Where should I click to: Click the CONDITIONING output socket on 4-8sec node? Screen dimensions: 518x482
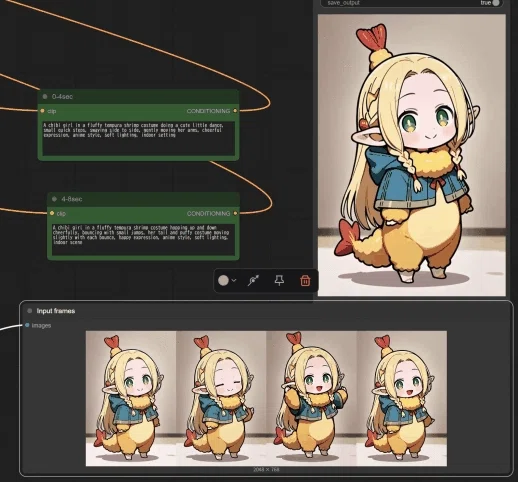pyautogui.click(x=235, y=213)
